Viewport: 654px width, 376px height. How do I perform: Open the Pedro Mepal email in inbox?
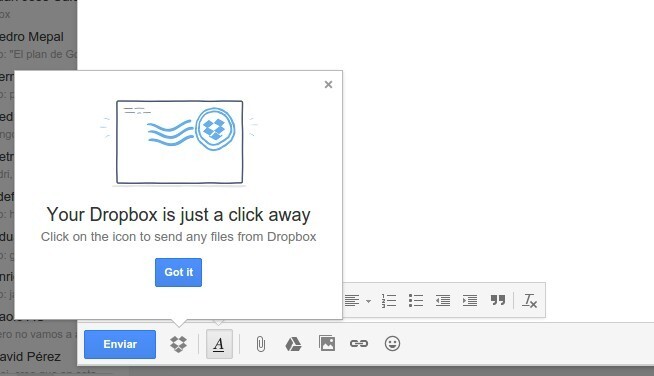pyautogui.click(x=38, y=45)
